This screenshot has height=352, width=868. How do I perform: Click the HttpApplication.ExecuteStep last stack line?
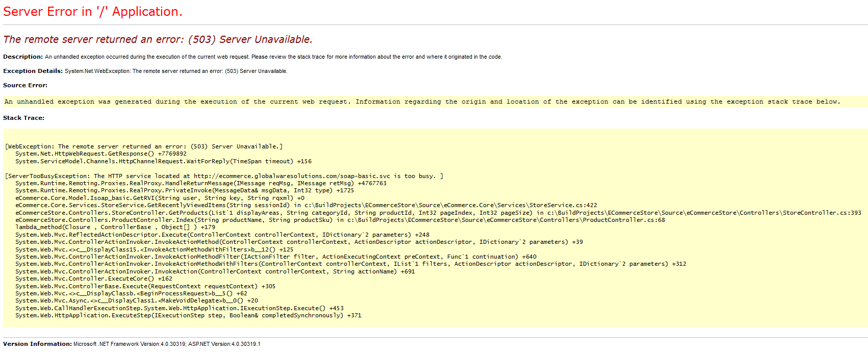coord(188,315)
